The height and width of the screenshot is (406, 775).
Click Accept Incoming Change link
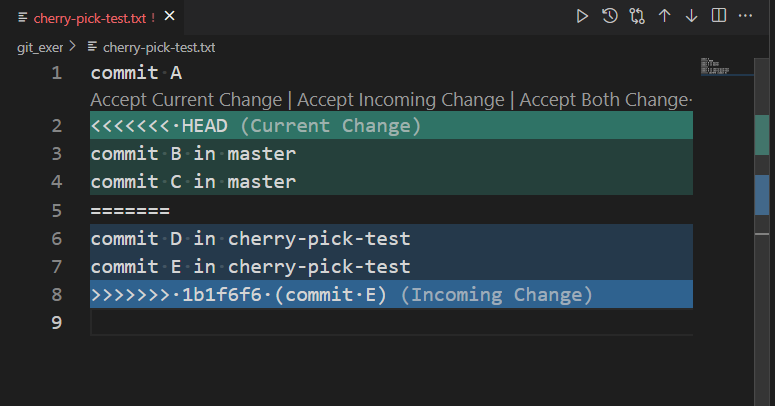tap(400, 100)
